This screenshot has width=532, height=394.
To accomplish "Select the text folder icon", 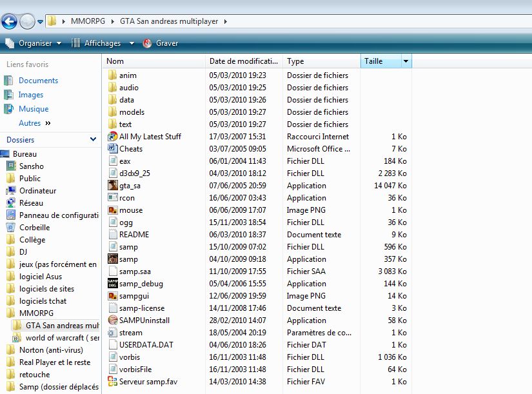I will 112,124.
